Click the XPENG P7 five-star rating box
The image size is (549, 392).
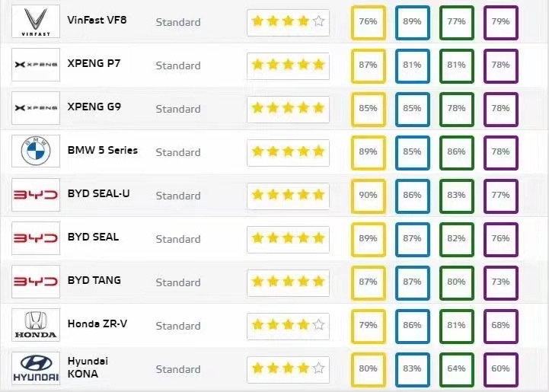[288, 66]
